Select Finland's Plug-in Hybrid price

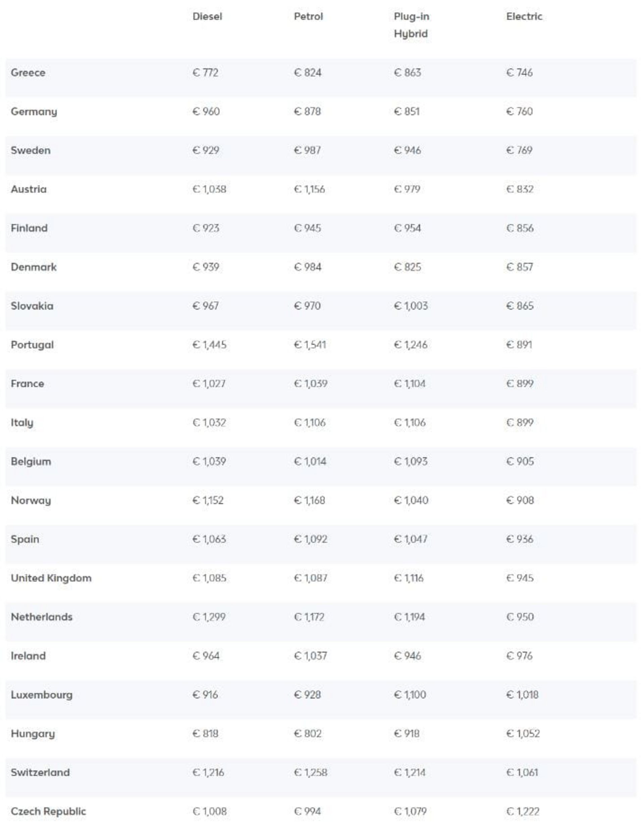pyautogui.click(x=407, y=228)
